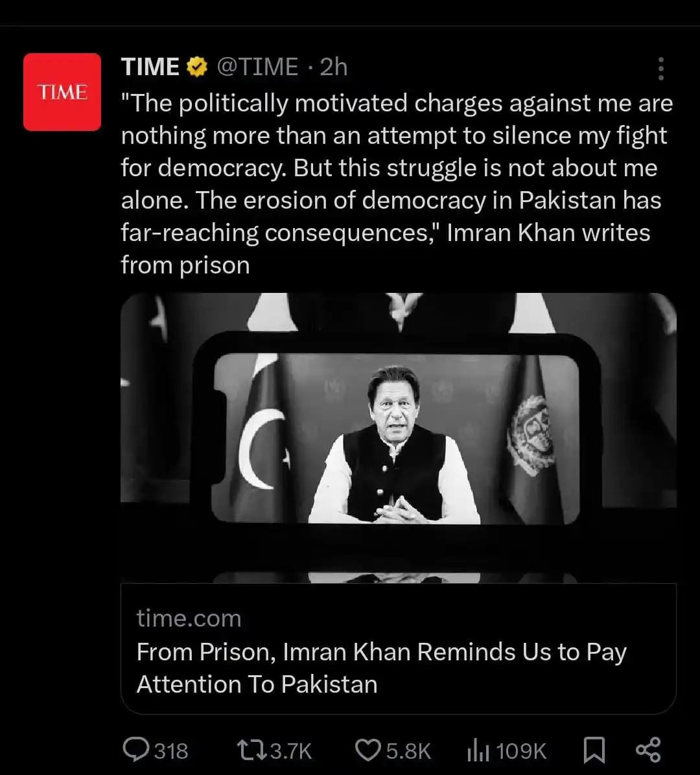Bookmark this tweet

594,750
